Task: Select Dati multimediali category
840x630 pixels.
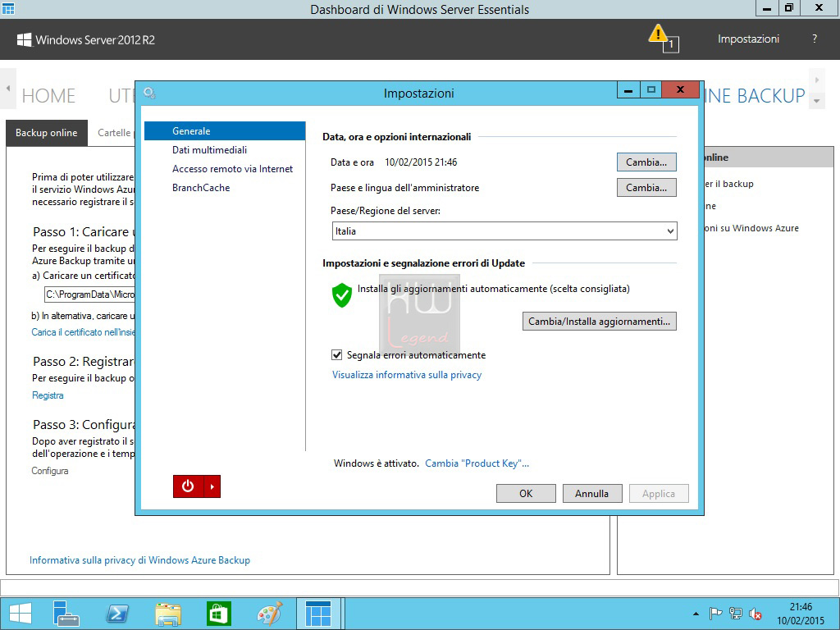Action: click(x=209, y=150)
